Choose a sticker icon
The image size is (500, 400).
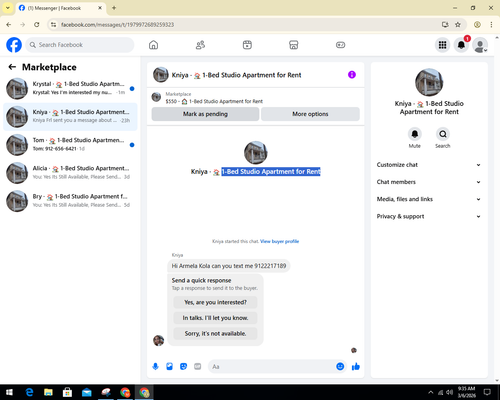[x=183, y=367]
